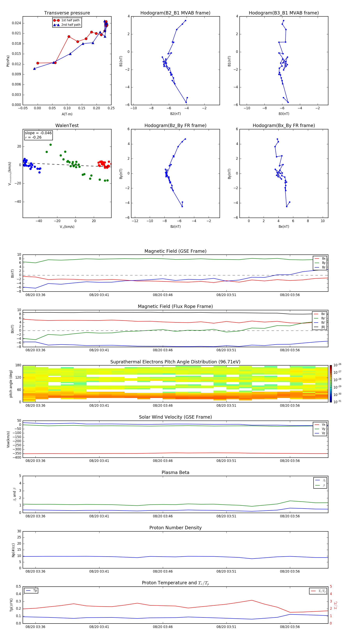This screenshot has height=644, width=351.
Task: Click the 'Pt(nPa)' y-axis label
Action: pos(8,61)
